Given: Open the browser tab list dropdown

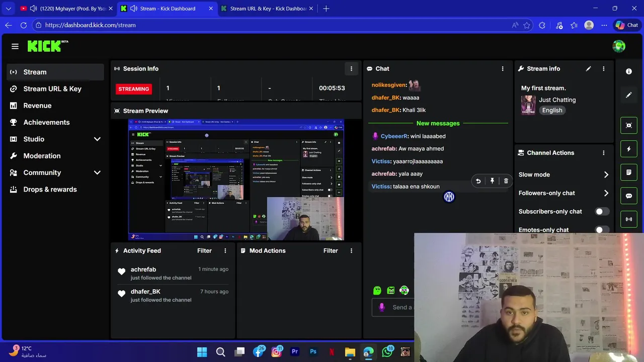Looking at the screenshot, I should pyautogui.click(x=8, y=9).
